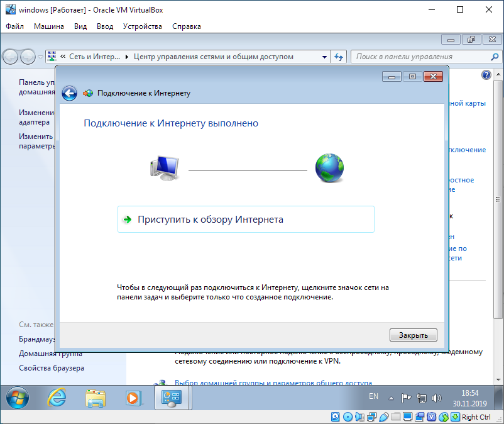Screen dimensions: 504x424
Task: Click the scrollbar down arrow in control panel
Action: pyautogui.click(x=498, y=380)
